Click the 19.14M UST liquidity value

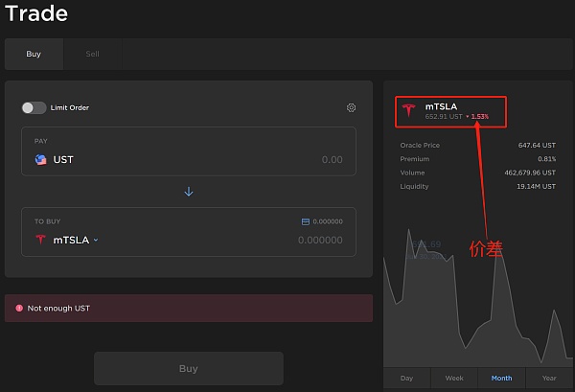tap(536, 186)
